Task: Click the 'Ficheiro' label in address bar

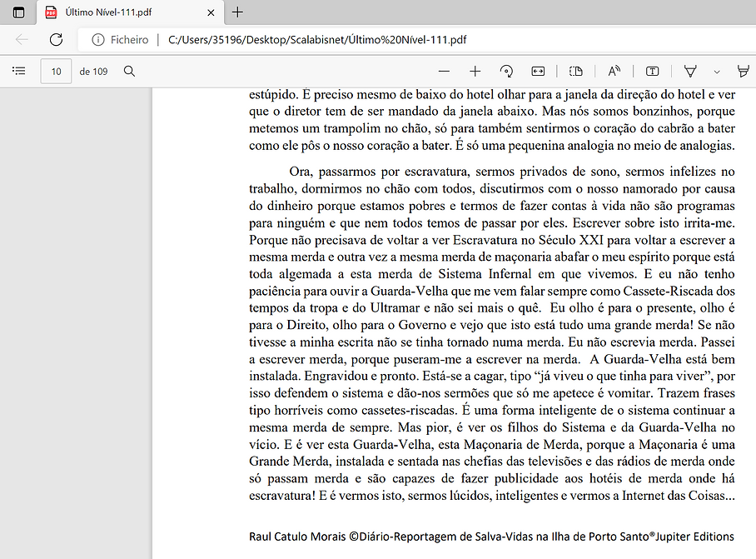Action: tap(129, 39)
